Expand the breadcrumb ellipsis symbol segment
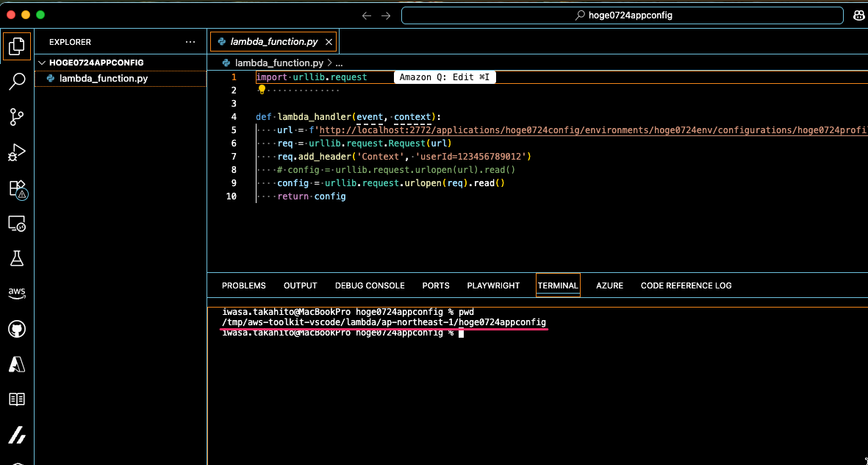This screenshot has height=465, width=868. coord(340,63)
